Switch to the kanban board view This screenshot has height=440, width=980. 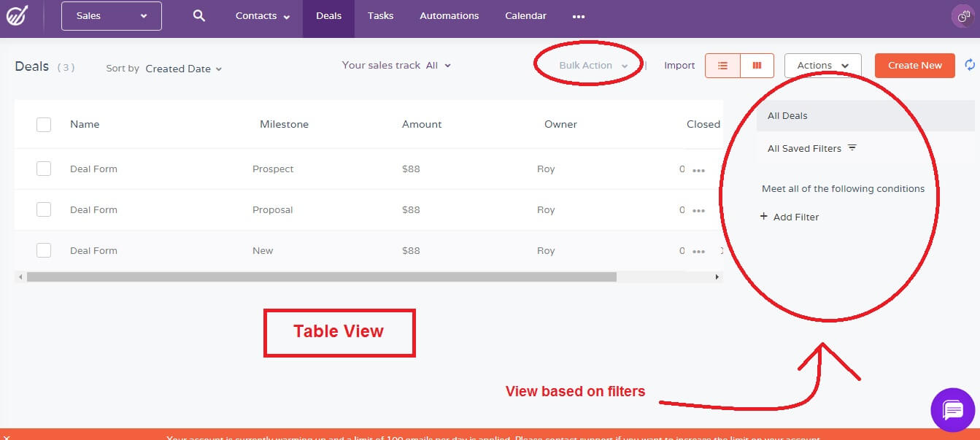757,65
